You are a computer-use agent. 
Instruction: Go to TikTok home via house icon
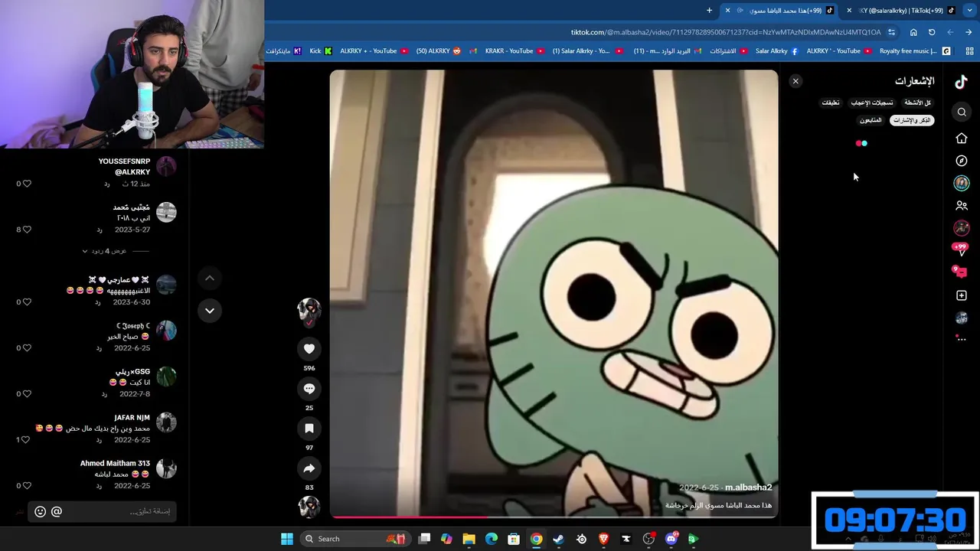[x=962, y=139]
